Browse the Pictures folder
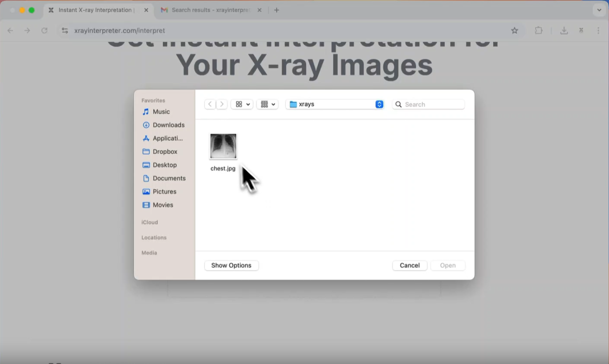 tap(165, 192)
